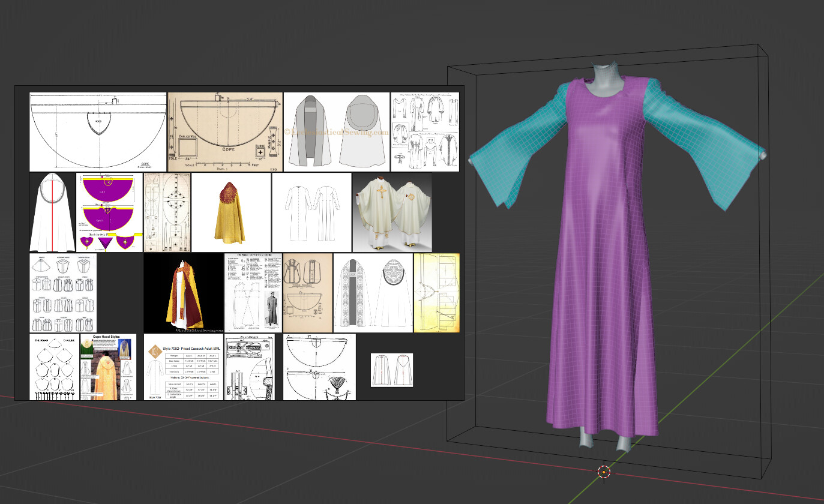Click the 3D cursor at the origin
This screenshot has height=504, width=824.
click(604, 472)
